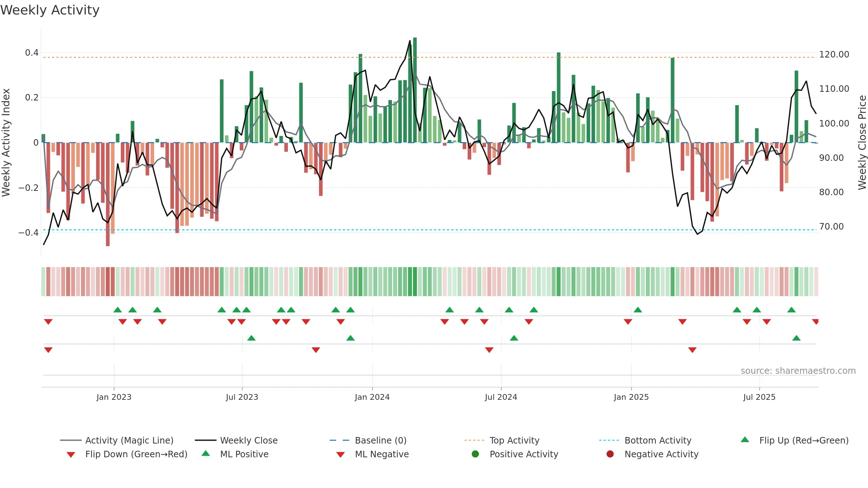Image resolution: width=868 pixels, height=488 pixels.
Task: Click the source: sharemaestro.com text
Action: point(798,371)
